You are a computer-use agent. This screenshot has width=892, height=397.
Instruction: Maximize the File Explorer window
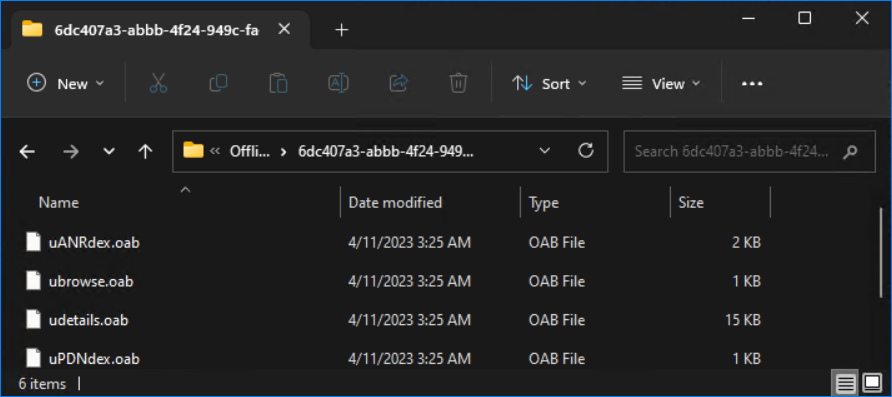pos(804,18)
